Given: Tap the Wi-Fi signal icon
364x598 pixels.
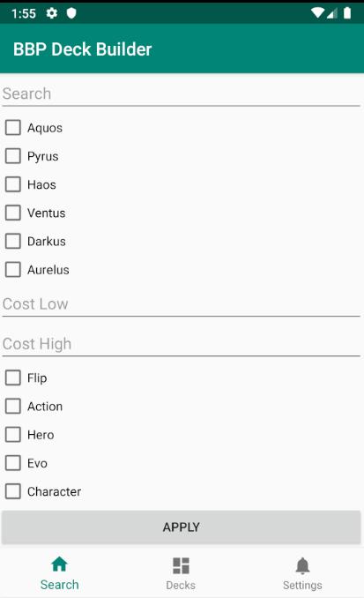Looking at the screenshot, I should tap(317, 13).
